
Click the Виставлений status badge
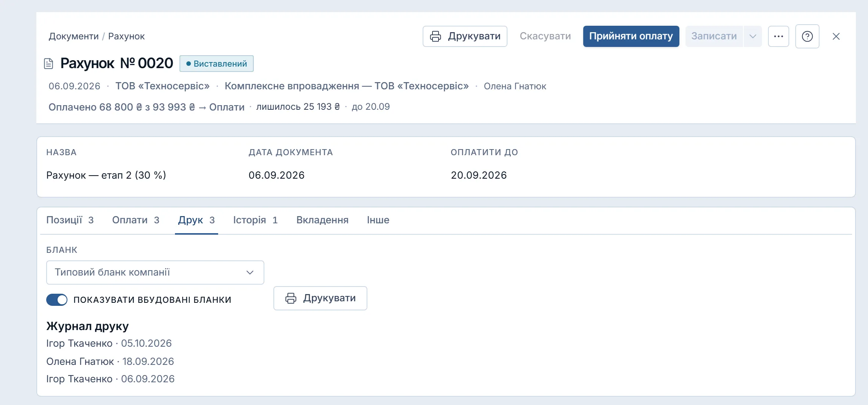click(x=217, y=64)
